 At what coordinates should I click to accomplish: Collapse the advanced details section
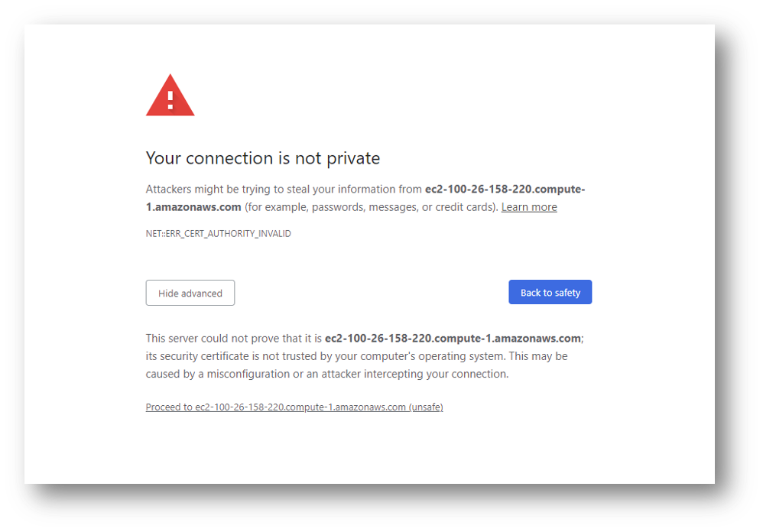[x=190, y=293]
